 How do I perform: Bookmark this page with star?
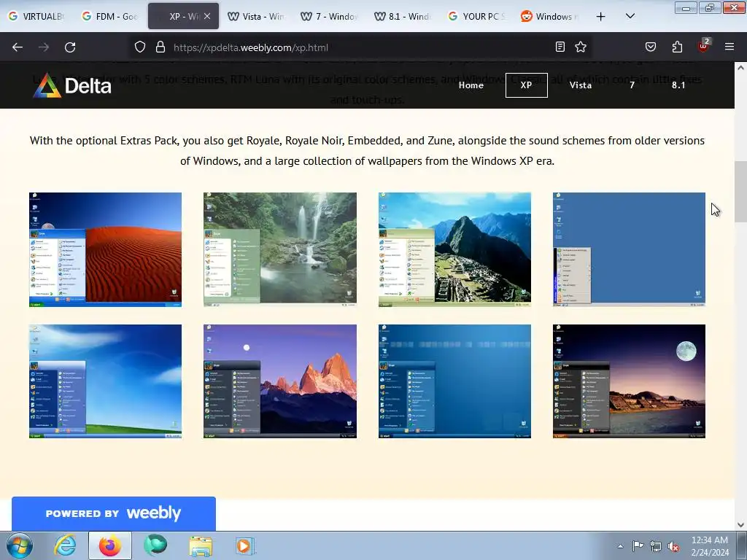point(581,47)
